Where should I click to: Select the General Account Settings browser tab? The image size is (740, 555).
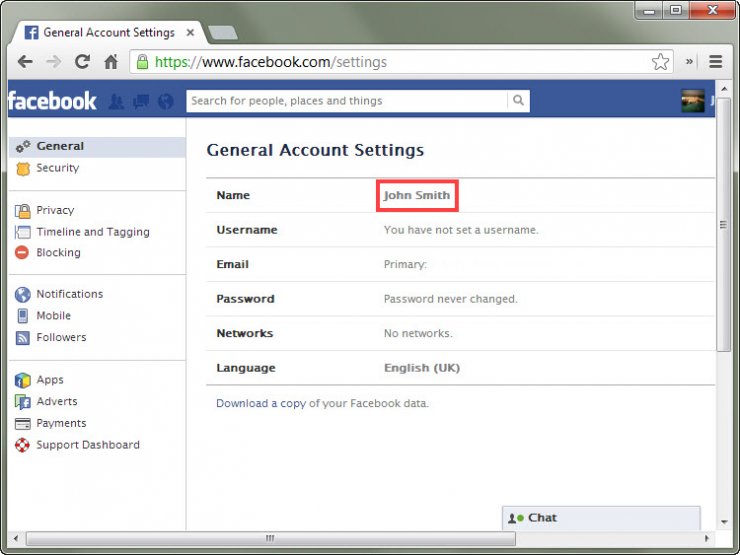[x=109, y=33]
